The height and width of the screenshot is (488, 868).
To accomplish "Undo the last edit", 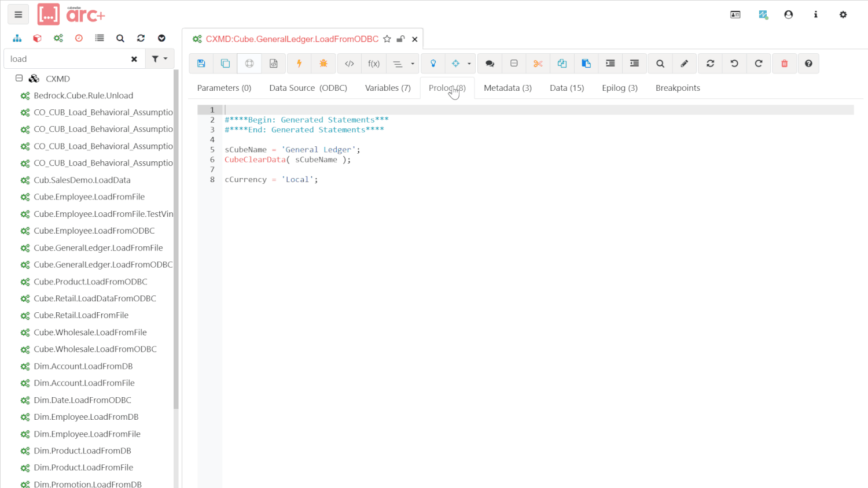I will coord(734,64).
